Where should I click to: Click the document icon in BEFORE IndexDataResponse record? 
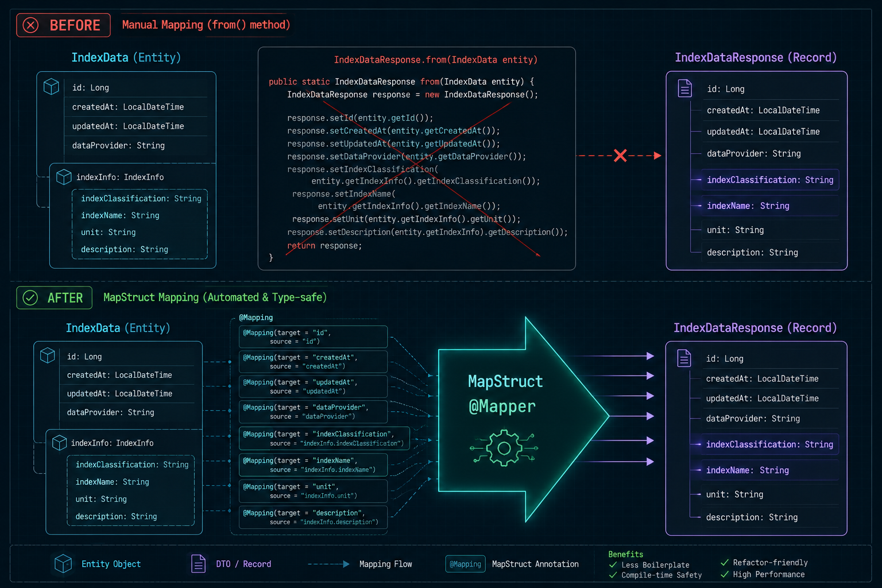click(685, 88)
